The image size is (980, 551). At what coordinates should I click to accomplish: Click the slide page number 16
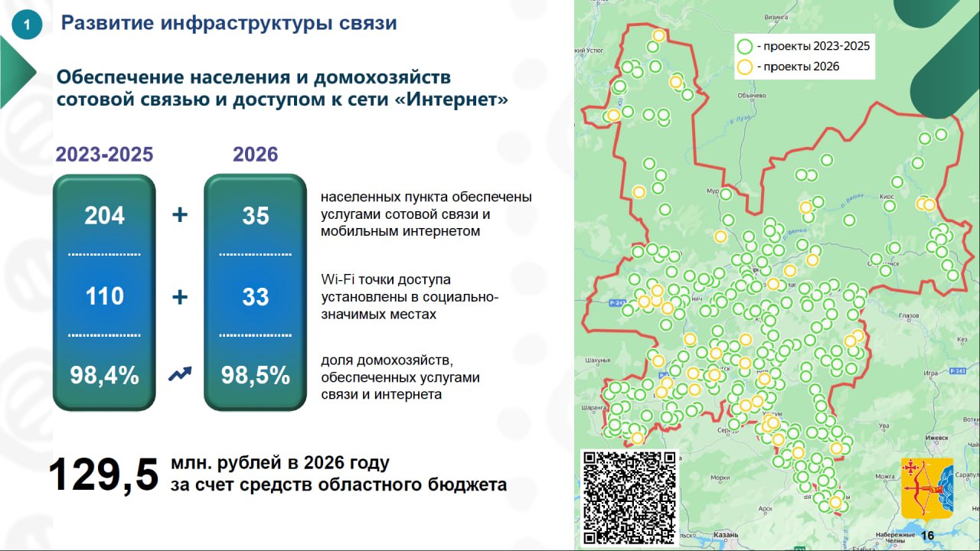coord(927,536)
